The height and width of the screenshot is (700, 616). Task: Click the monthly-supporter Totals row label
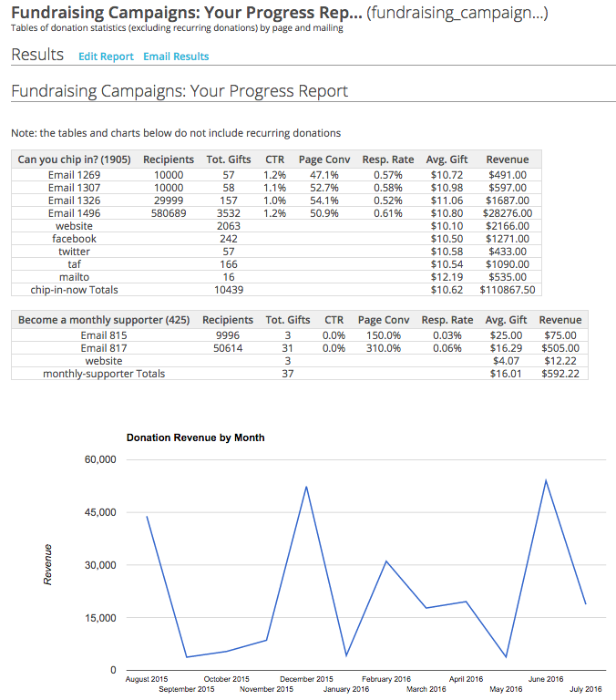104,374
